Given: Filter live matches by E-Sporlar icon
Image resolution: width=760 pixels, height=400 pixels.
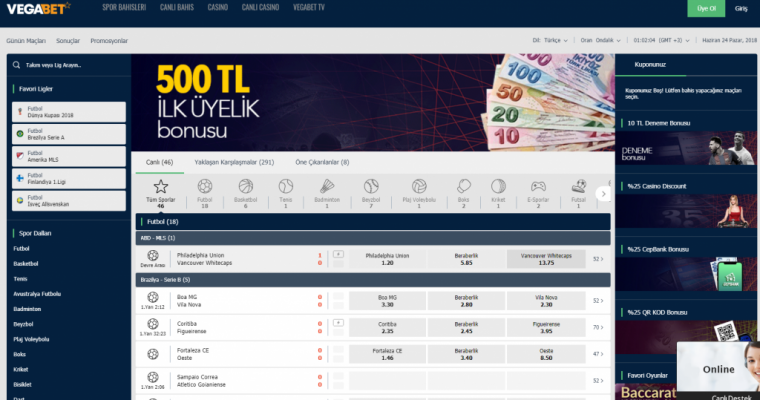Looking at the screenshot, I should coord(538,186).
